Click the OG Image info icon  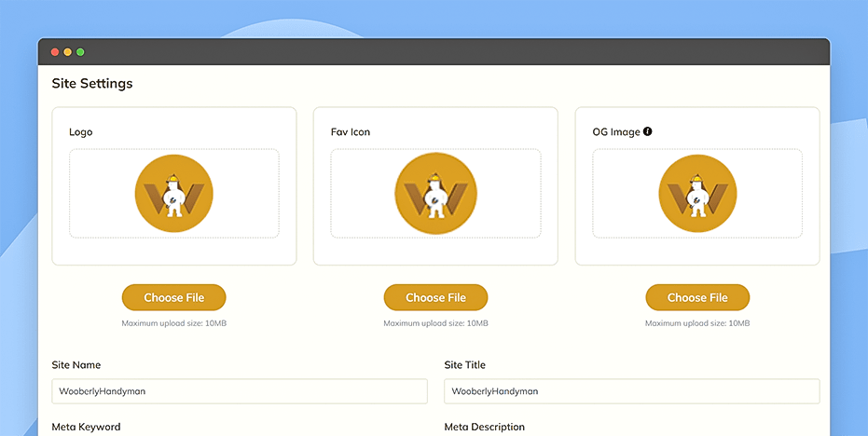(x=648, y=131)
